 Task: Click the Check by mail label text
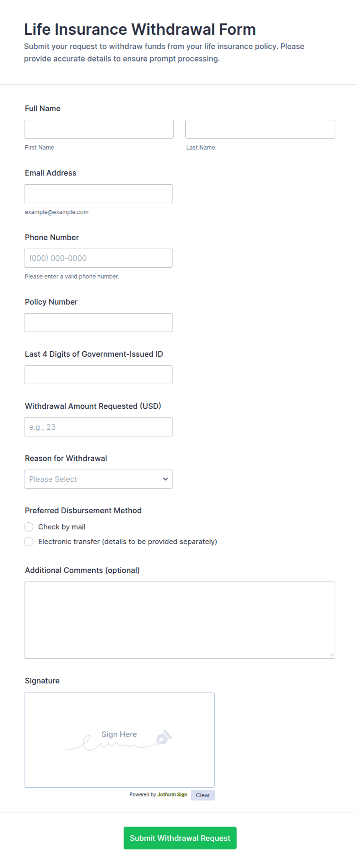pos(62,527)
